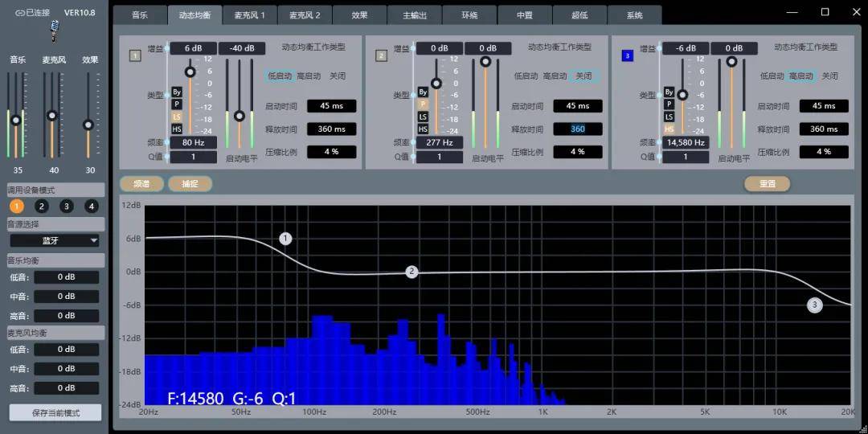Select the blue band 3 indicator box

[628, 55]
